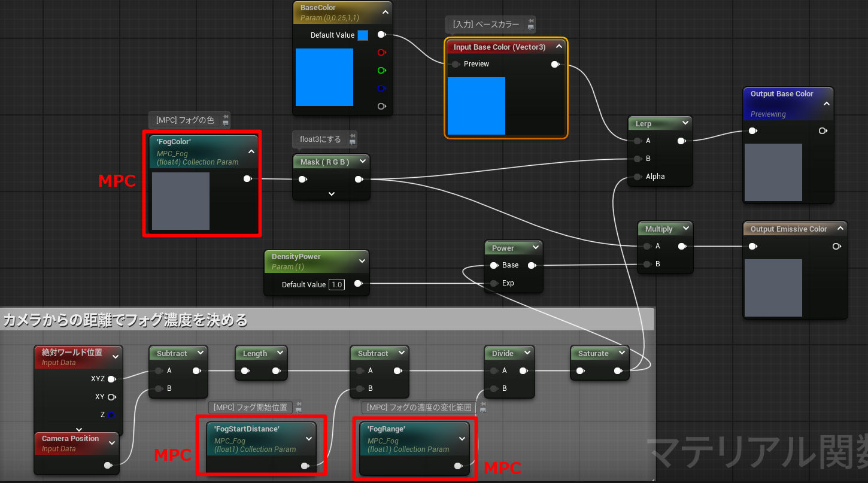This screenshot has width=868, height=483.
Task: Click the blue channel output pin of BaseColor
Action: (x=381, y=89)
